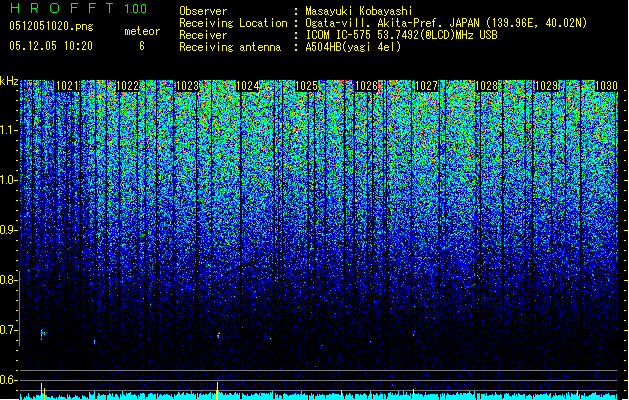The image size is (629, 400).
Task: Click the date stamp 05.12.05 10:20
Action: click(51, 46)
